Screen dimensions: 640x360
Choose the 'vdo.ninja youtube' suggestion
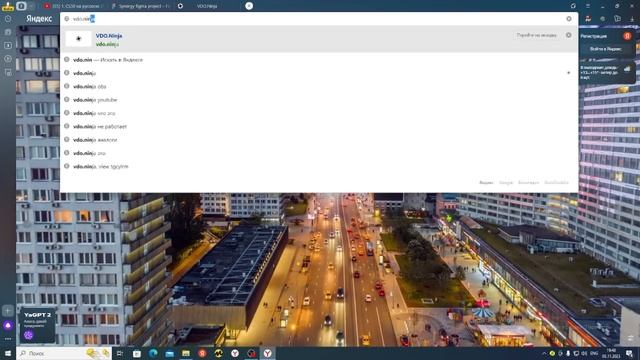pyautogui.click(x=319, y=100)
